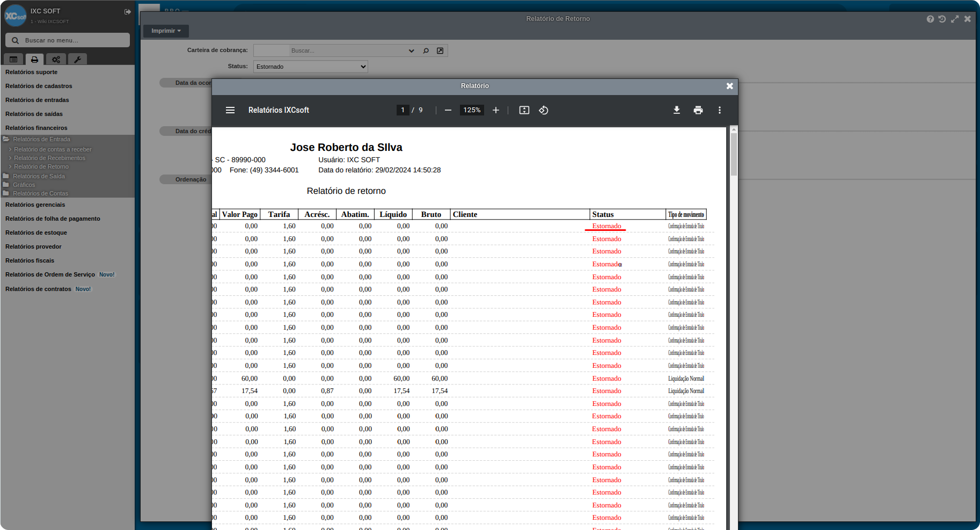Open the printer reports sidebar tab
The height and width of the screenshot is (530, 980).
pyautogui.click(x=34, y=60)
